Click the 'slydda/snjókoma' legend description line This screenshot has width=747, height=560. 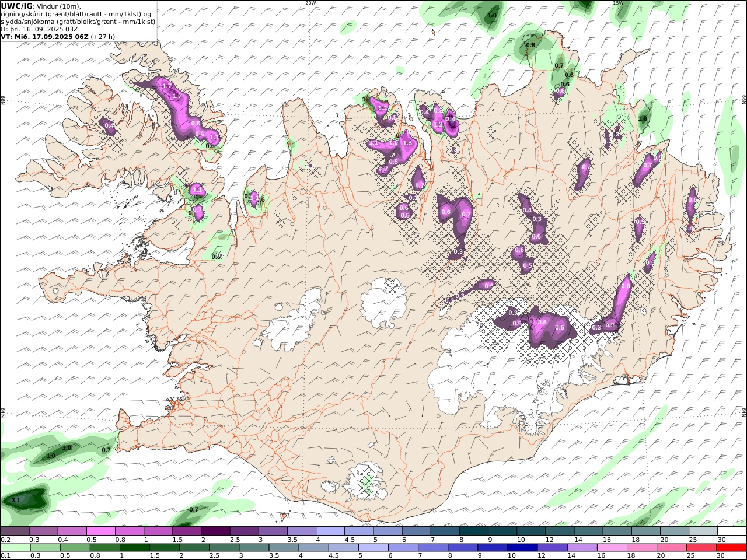click(78, 21)
